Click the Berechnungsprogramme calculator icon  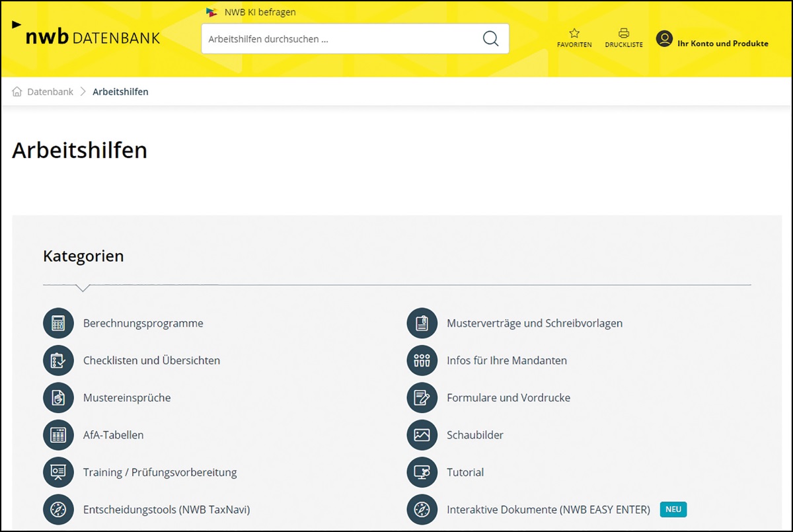58,323
